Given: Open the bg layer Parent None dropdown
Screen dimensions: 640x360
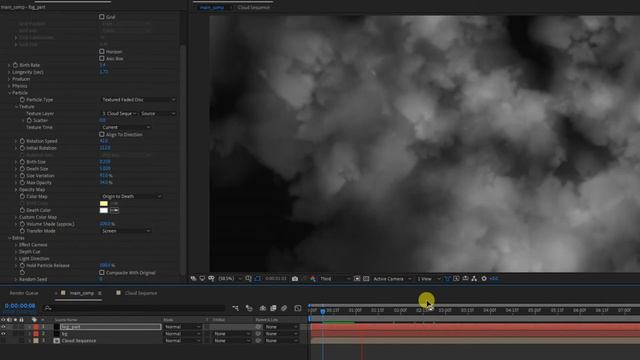Looking at the screenshot, I should (281, 334).
